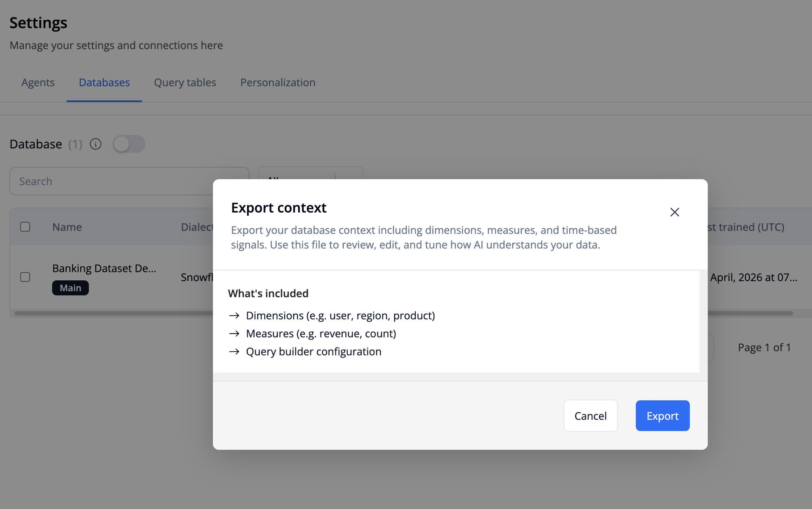
Task: Go to Query tables tab
Action: (x=185, y=82)
